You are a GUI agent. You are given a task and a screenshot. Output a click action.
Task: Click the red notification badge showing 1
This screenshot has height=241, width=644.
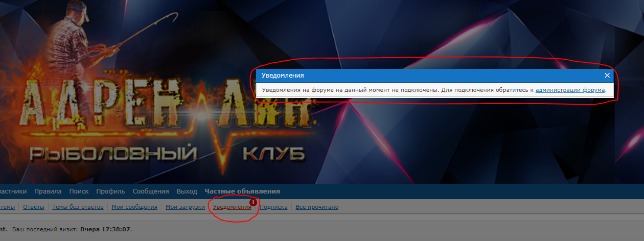tap(253, 203)
